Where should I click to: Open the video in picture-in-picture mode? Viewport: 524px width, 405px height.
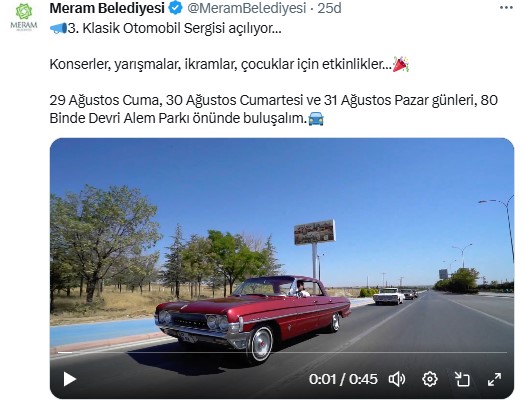(x=462, y=379)
